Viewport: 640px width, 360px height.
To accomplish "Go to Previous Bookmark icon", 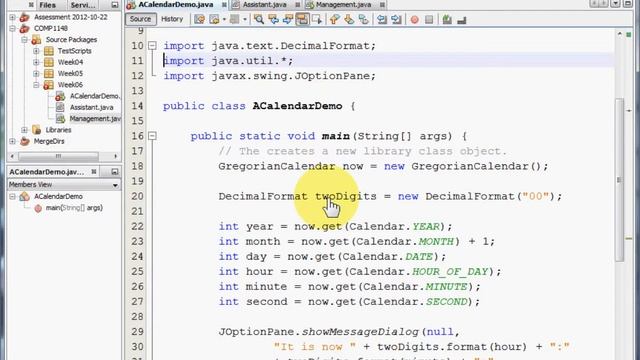I will pos(335,19).
